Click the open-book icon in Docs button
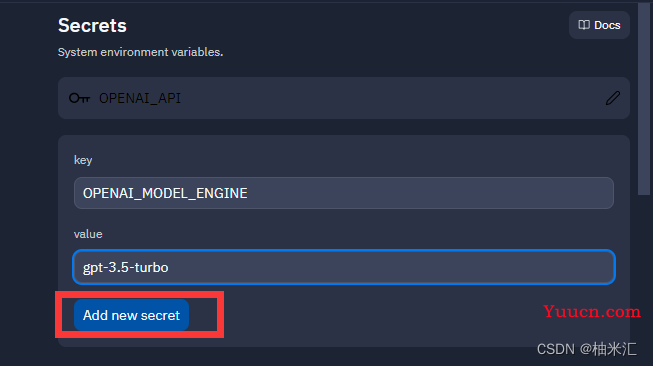Viewport: 653px width, 366px height. (584, 25)
